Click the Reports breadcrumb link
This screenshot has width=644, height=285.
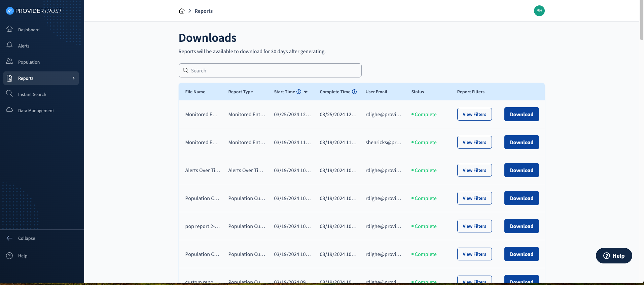click(204, 11)
